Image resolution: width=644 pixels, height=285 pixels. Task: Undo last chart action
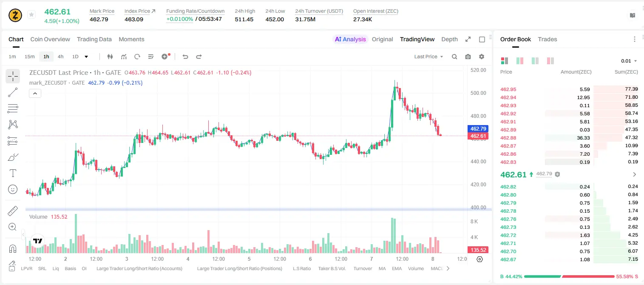coord(185,57)
